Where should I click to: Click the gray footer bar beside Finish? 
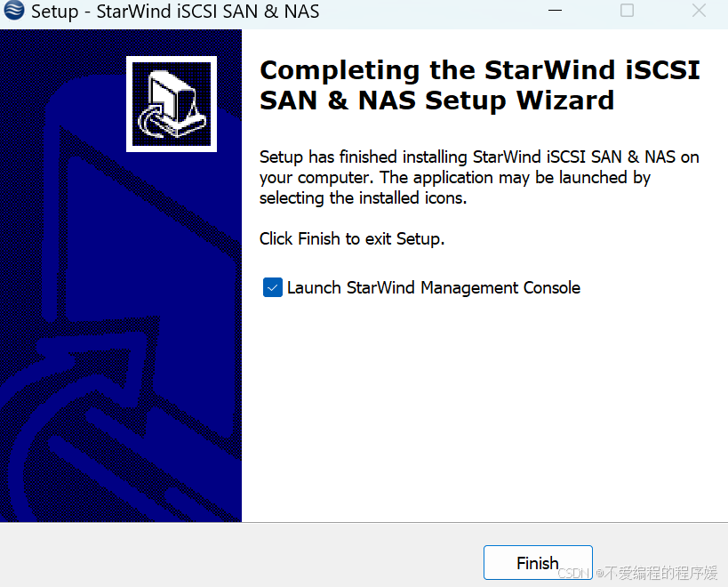tap(242, 555)
